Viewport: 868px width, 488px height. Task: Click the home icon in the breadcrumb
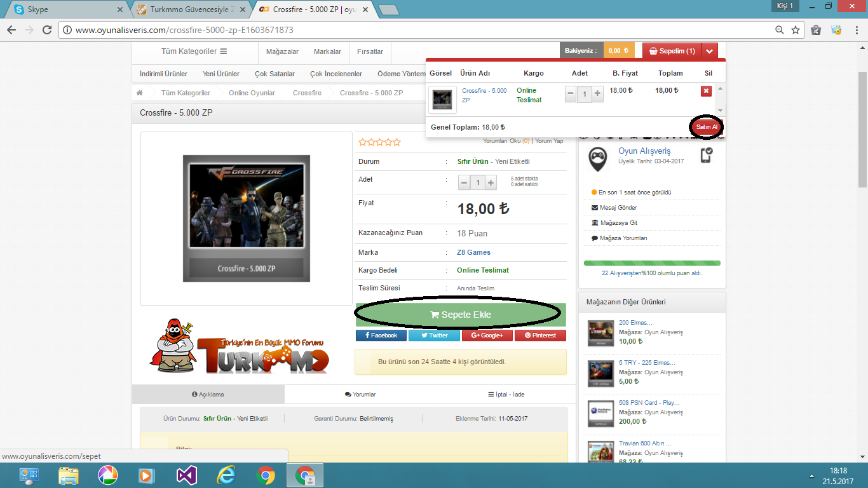point(140,93)
